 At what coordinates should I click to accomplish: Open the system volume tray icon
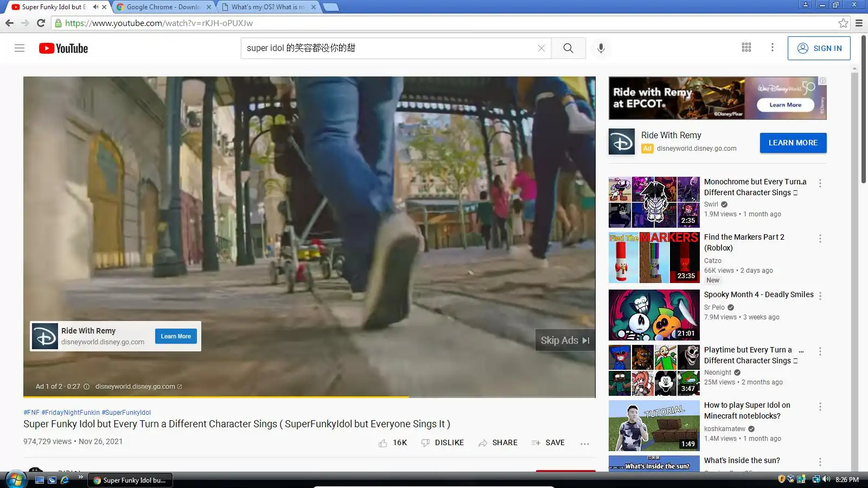[826, 479]
